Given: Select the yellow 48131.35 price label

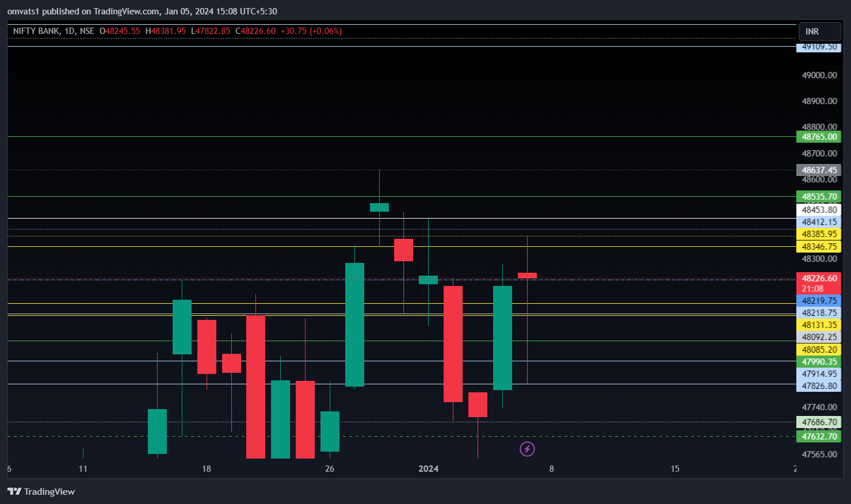Looking at the screenshot, I should pyautogui.click(x=819, y=325).
